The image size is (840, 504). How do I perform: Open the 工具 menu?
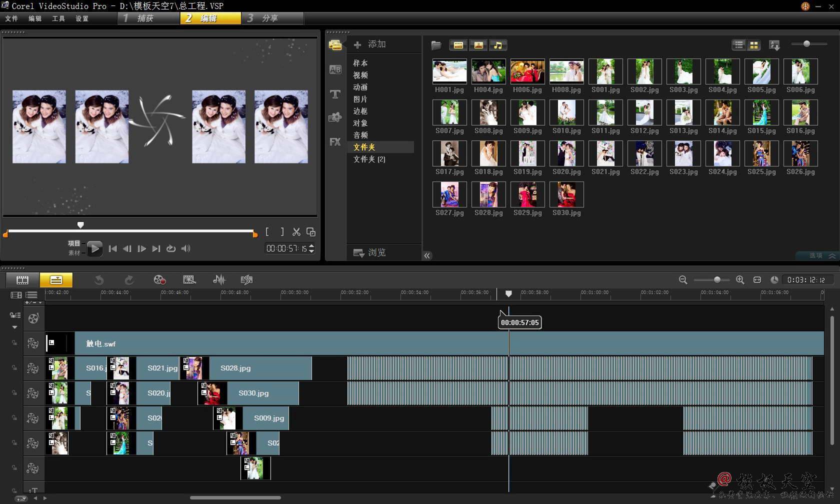(x=58, y=18)
